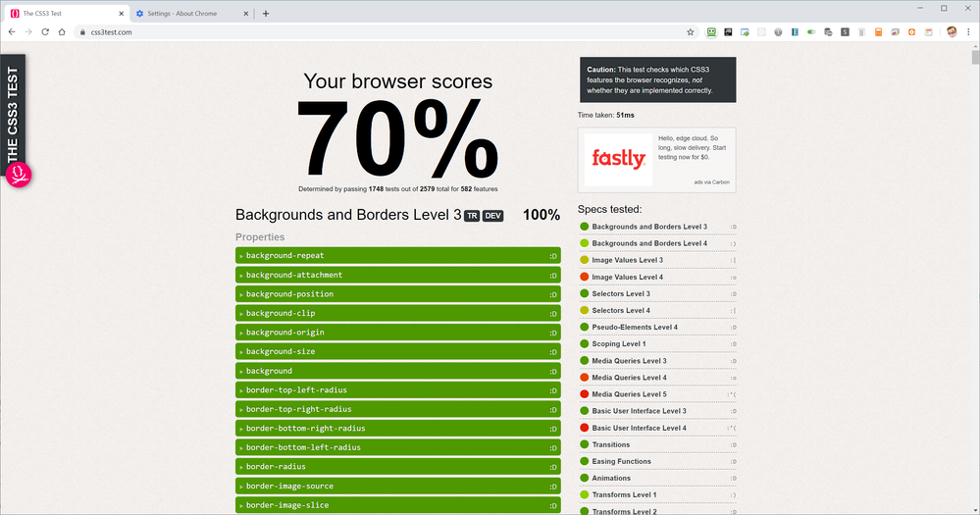Bookmark this page with the star
The height and width of the screenshot is (515, 980).
pos(690,31)
